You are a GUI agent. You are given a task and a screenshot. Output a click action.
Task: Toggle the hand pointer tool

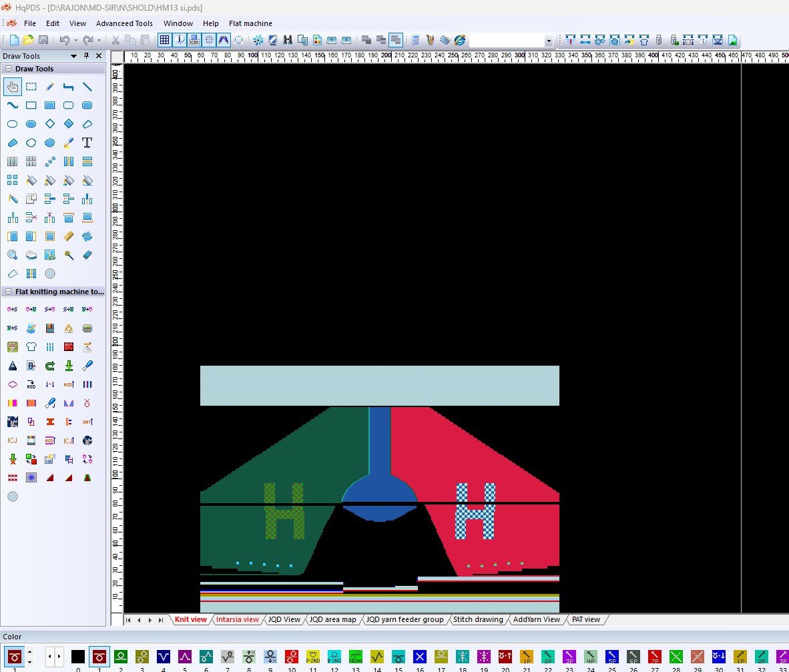tap(12, 87)
